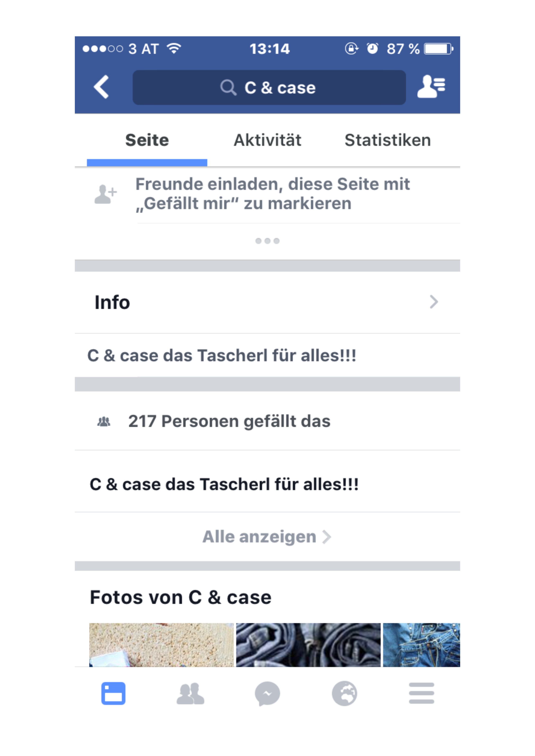This screenshot has height=756, width=535.
Task: Select the Seite tab
Action: tap(147, 140)
